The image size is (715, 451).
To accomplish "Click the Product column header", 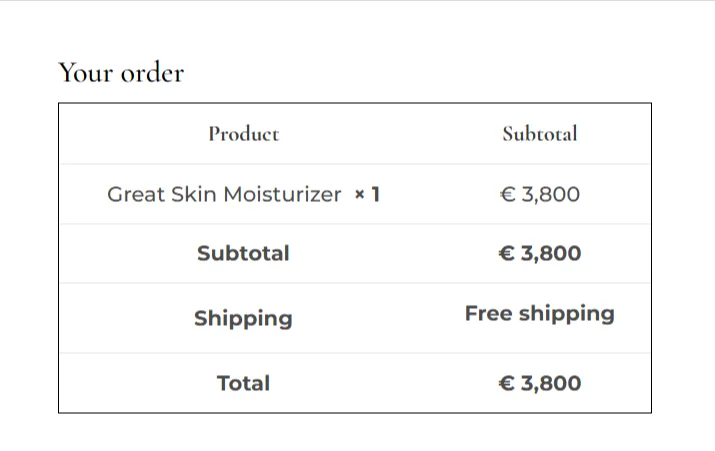I will (243, 133).
